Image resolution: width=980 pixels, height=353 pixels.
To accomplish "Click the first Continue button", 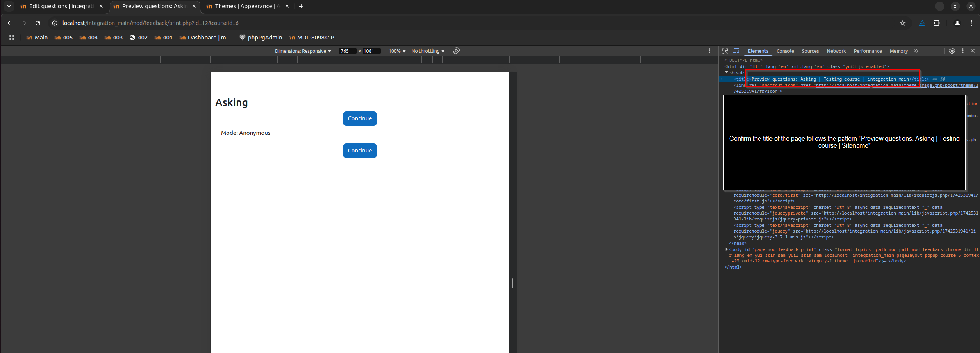I will [x=360, y=118].
